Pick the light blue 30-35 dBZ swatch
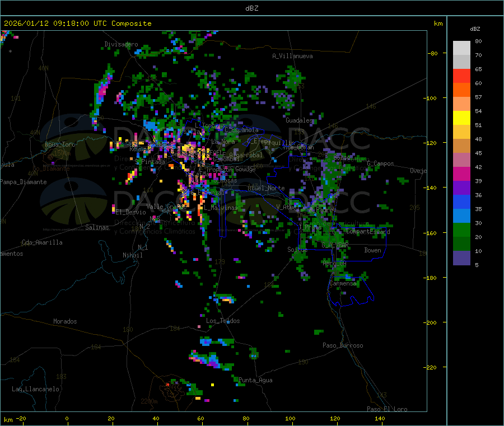The width and height of the screenshot is (504, 426). click(x=461, y=216)
